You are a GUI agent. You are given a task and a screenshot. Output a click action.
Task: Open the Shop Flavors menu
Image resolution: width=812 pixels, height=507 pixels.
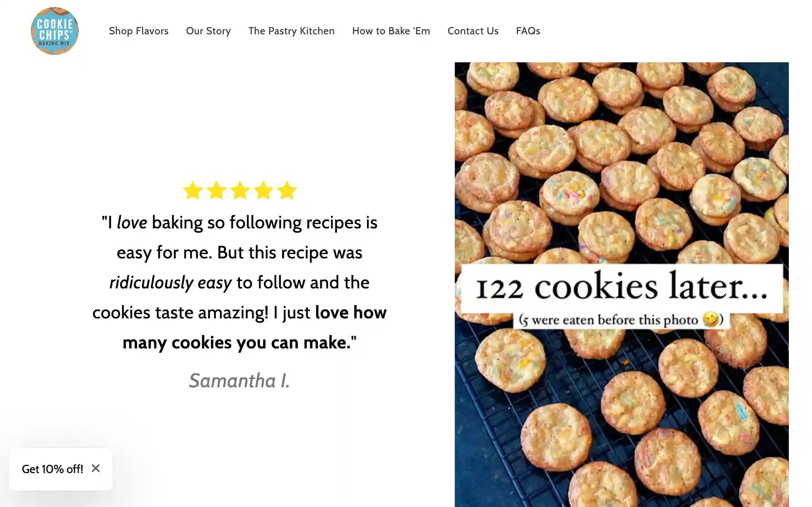click(138, 31)
